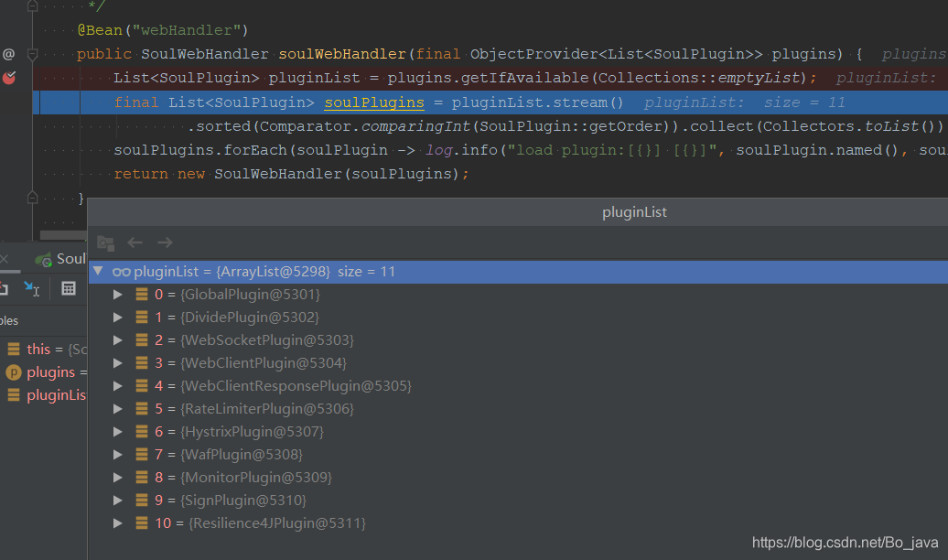948x560 pixels.
Task: Go back in the pluginList popup
Action: [135, 242]
